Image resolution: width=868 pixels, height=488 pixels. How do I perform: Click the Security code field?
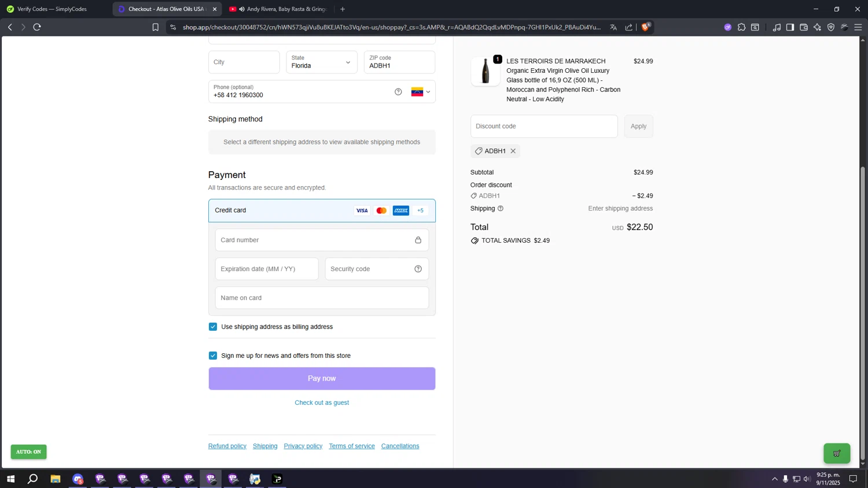coord(377,269)
